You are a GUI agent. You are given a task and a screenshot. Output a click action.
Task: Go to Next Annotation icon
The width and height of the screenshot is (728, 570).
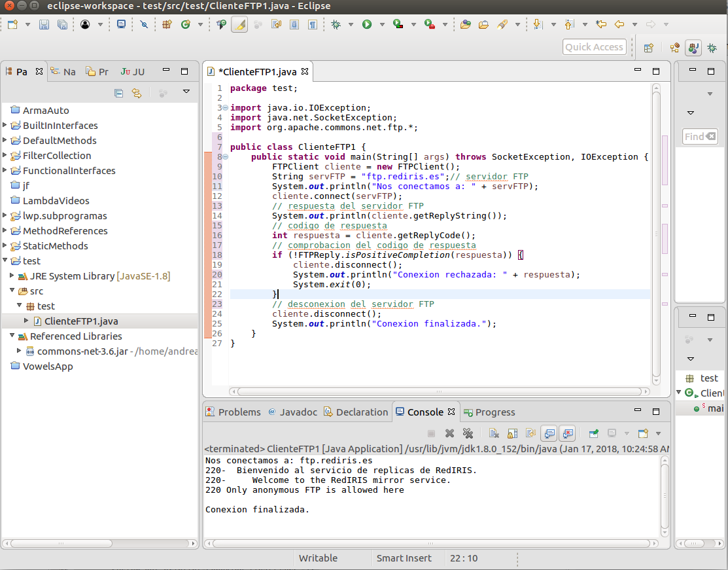coord(538,24)
